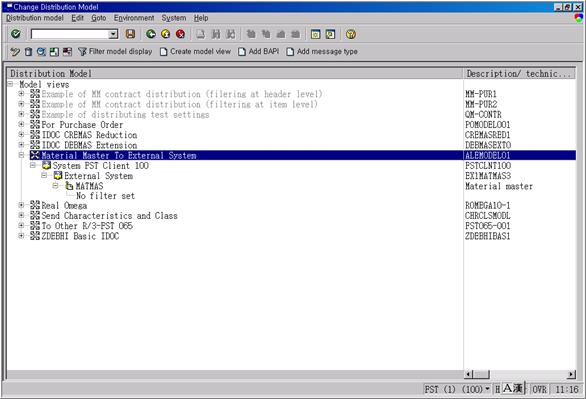Expand the For Purchase Order model view
Screen dimensions: 586x399
21,124
